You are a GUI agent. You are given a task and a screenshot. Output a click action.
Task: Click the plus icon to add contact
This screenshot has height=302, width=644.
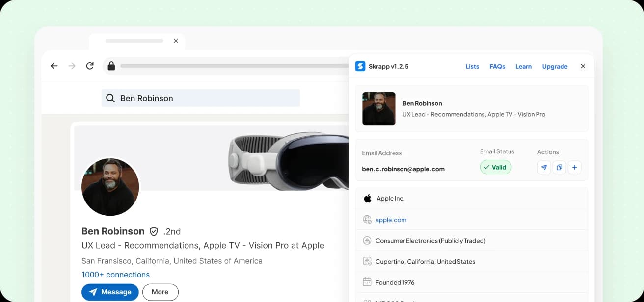click(x=574, y=168)
